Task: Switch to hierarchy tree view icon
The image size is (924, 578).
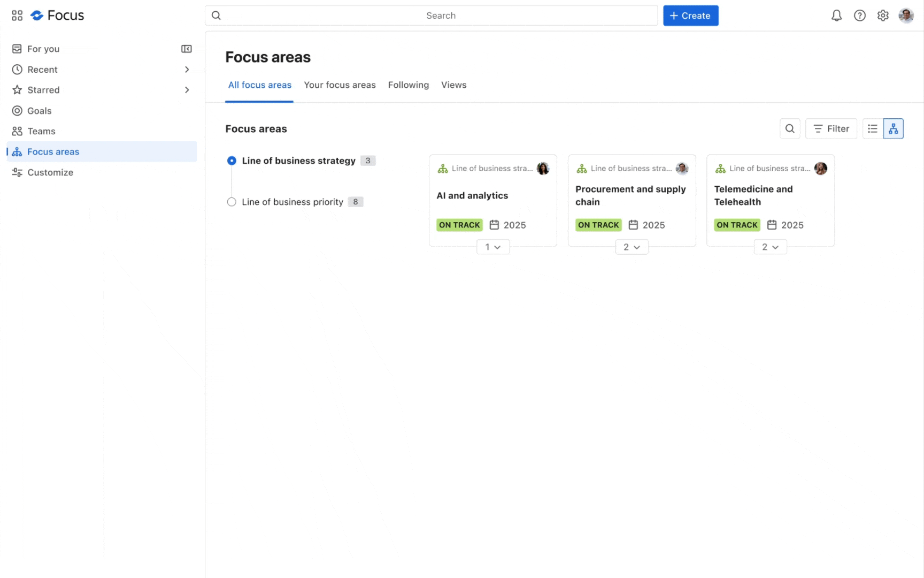Action: pos(893,128)
